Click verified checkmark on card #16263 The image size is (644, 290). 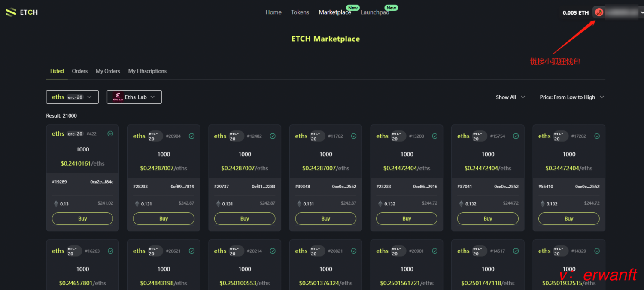click(x=110, y=251)
